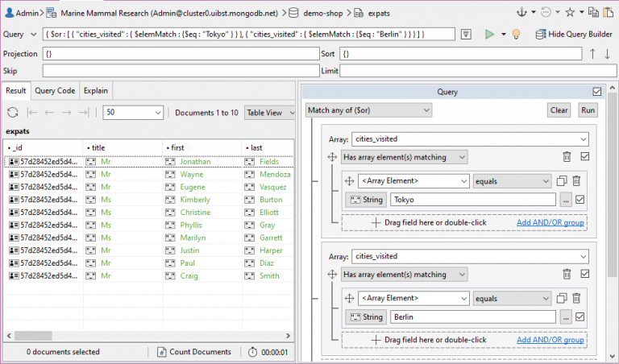Click the refresh results icon
This screenshot has width=619, height=364.
tap(13, 113)
